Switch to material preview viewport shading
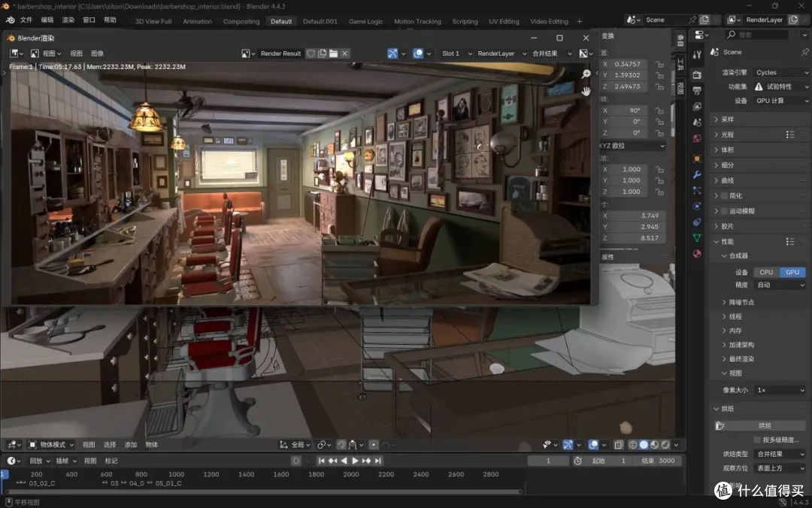 point(655,445)
